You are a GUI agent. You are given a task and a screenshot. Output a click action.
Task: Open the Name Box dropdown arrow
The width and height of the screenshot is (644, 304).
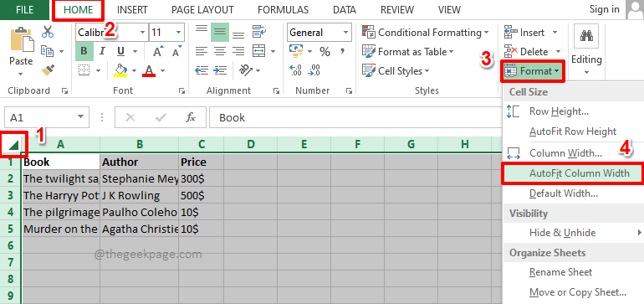pyautogui.click(x=80, y=117)
